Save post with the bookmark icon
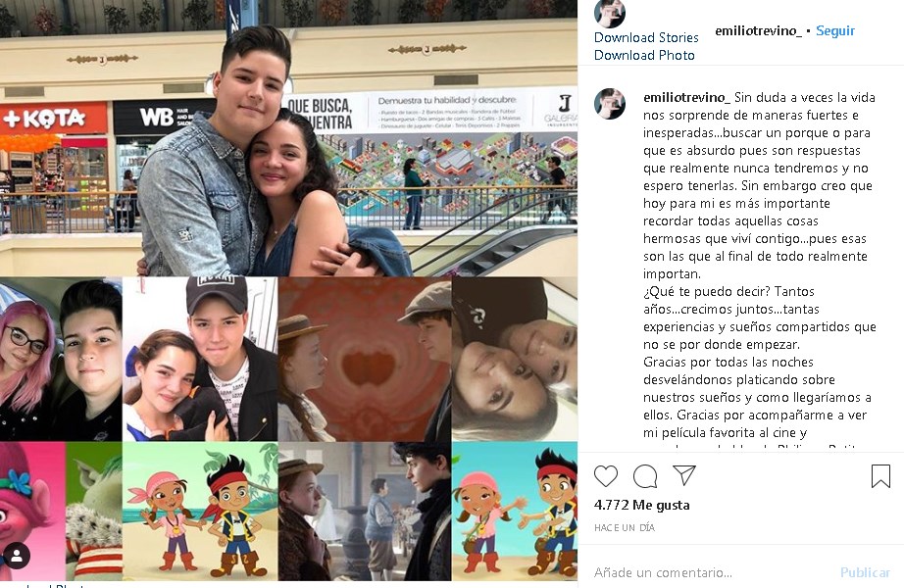 [880, 476]
